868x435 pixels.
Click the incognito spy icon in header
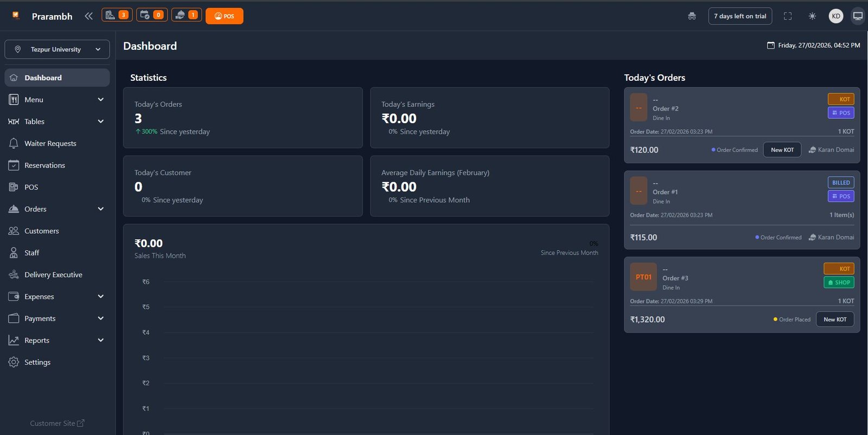(692, 16)
